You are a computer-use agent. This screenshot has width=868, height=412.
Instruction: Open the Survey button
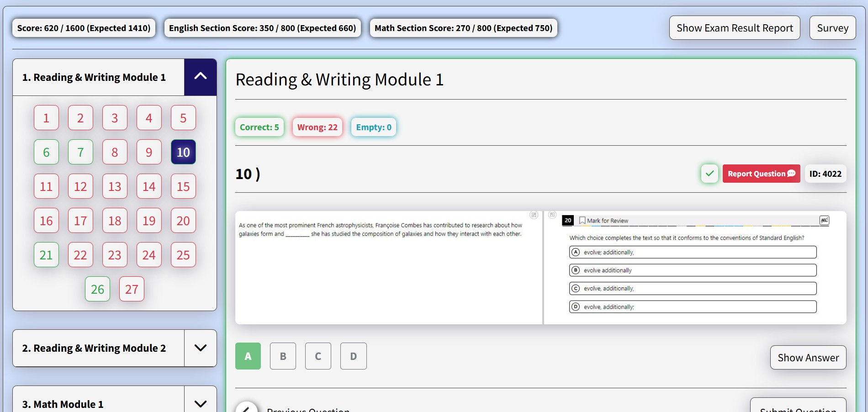832,28
